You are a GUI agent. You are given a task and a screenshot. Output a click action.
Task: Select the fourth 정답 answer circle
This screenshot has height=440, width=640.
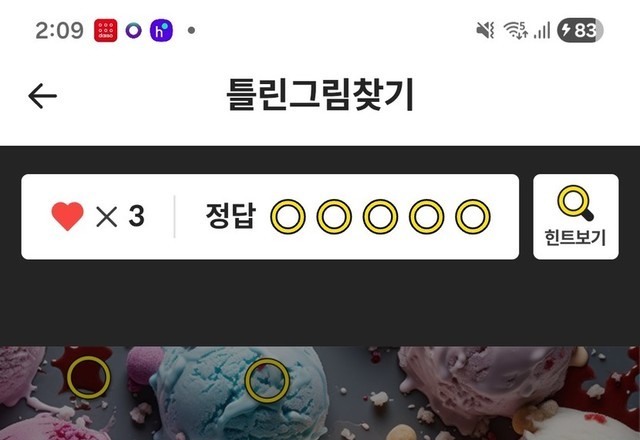[427, 217]
